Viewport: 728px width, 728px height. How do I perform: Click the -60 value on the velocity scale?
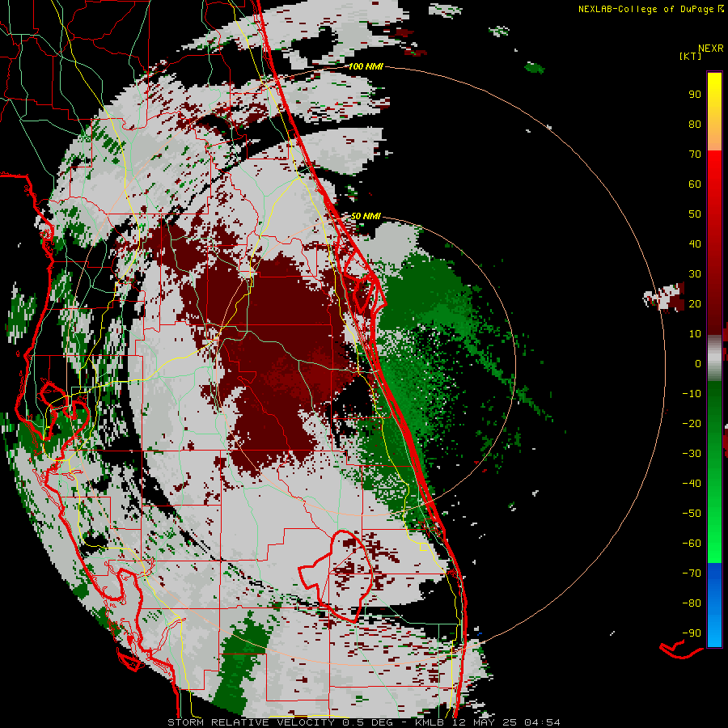click(x=692, y=544)
